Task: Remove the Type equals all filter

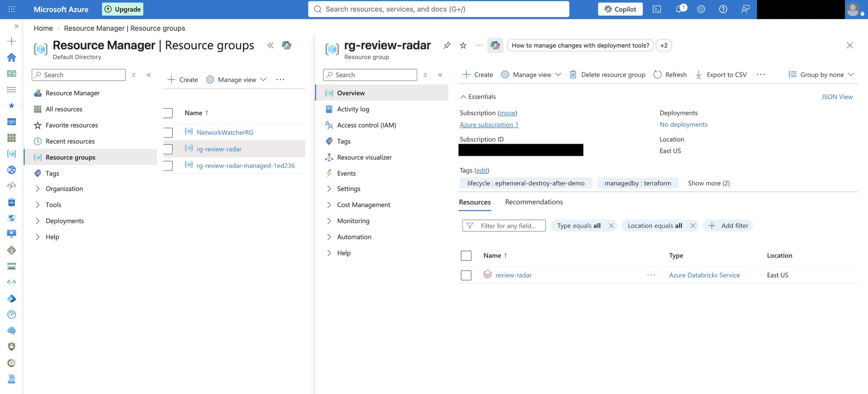Action: pyautogui.click(x=611, y=225)
